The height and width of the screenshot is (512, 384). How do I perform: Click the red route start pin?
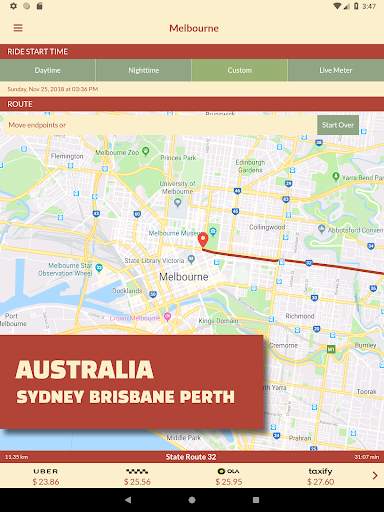203,240
